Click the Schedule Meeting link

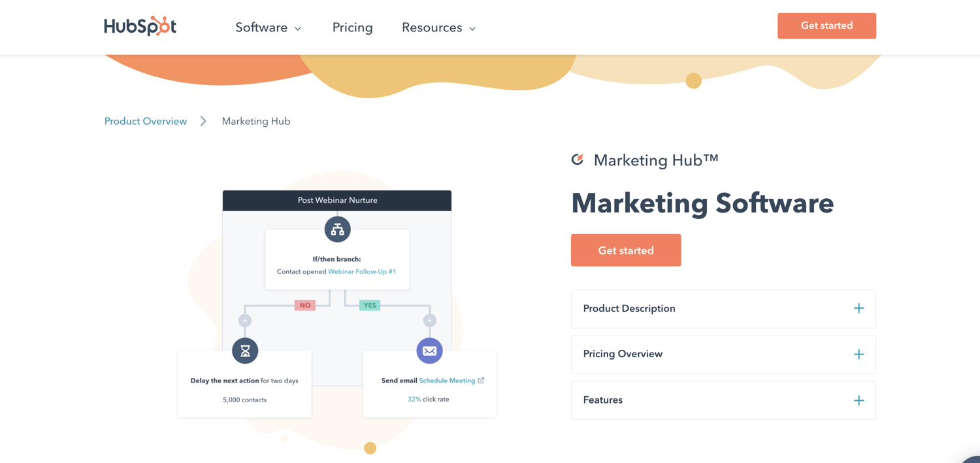447,381
